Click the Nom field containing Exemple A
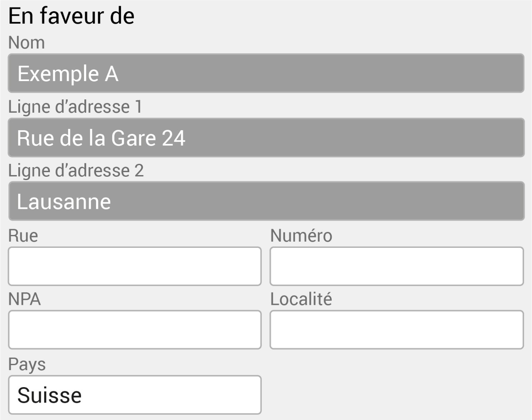The image size is (532, 420). 266,73
